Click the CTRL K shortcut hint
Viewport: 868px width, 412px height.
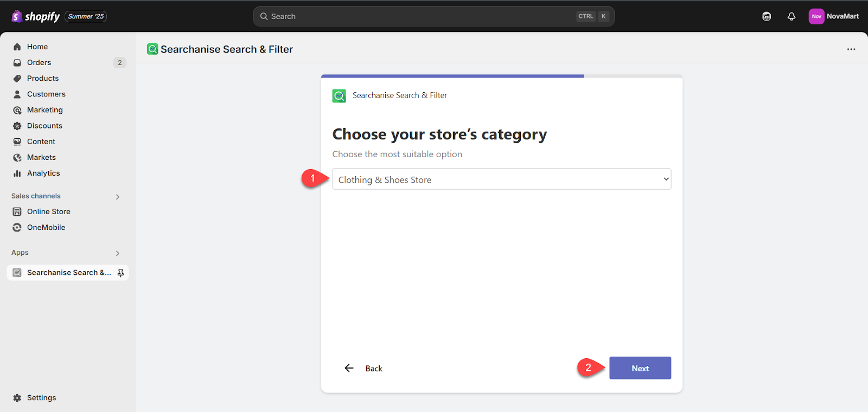(593, 16)
